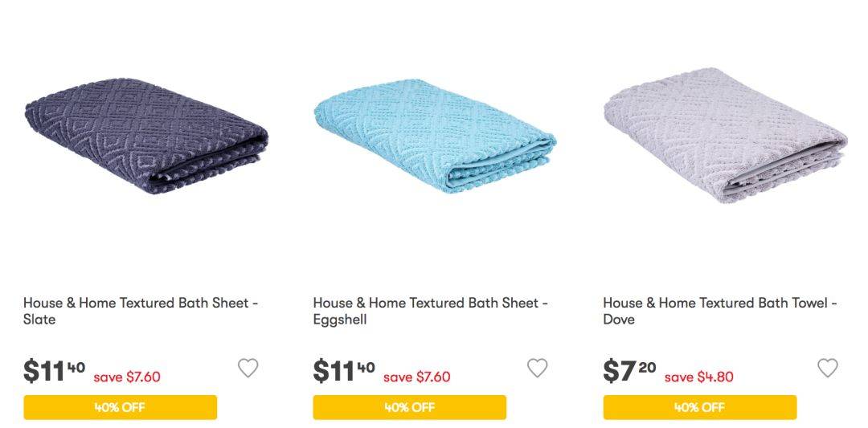Click the 40% OFF badge under Slate sheet
This screenshot has width=868, height=428.
(x=120, y=408)
